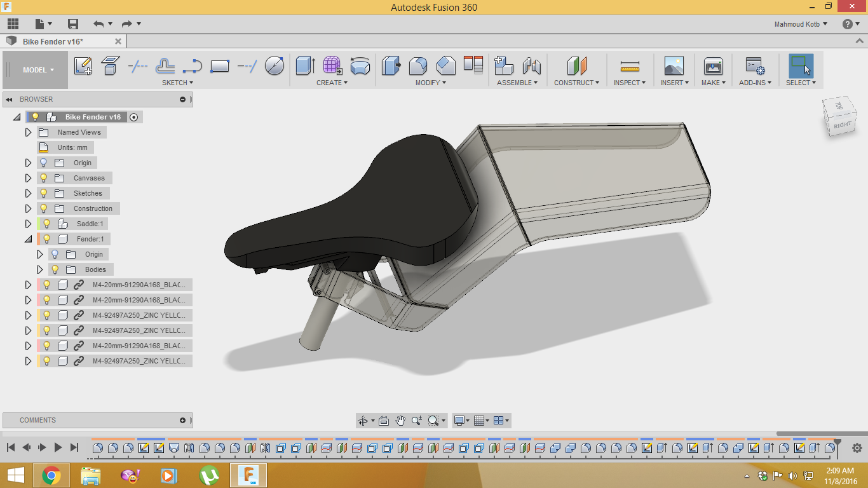Image resolution: width=868 pixels, height=488 pixels.
Task: Open the CONSTRUCT menu
Action: click(576, 83)
